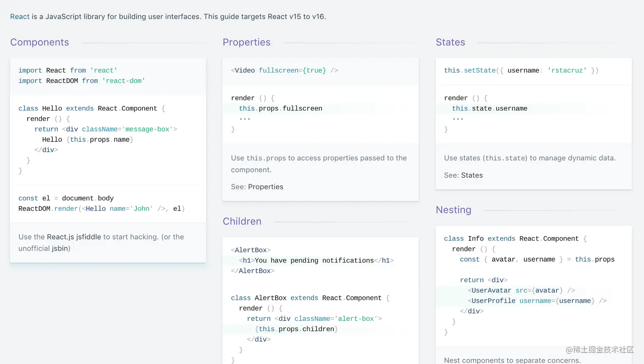Click the line import ReactDOM from 'react-dom'
The width and height of the screenshot is (644, 364).
tap(82, 81)
